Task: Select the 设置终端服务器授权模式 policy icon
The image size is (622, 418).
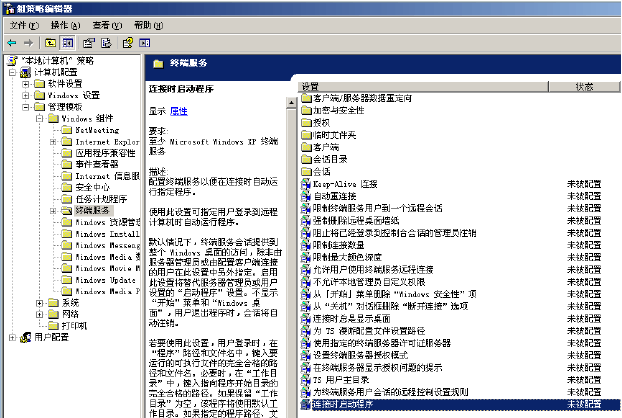Action: [306, 355]
